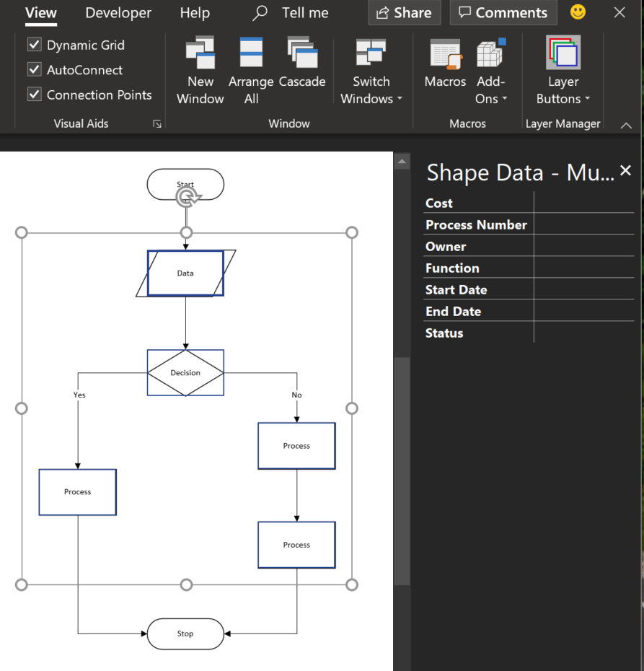Click the Comments button
The image size is (644, 671).
(x=503, y=13)
